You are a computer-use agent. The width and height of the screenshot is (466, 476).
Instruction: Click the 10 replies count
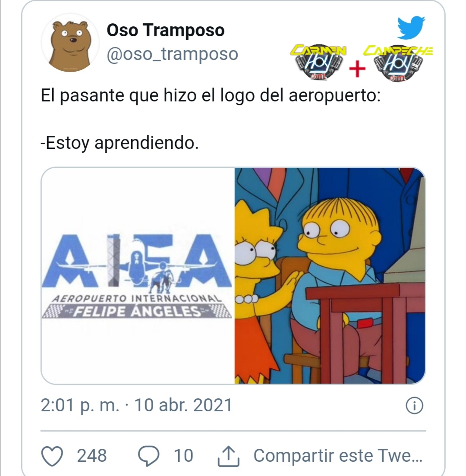click(x=183, y=456)
